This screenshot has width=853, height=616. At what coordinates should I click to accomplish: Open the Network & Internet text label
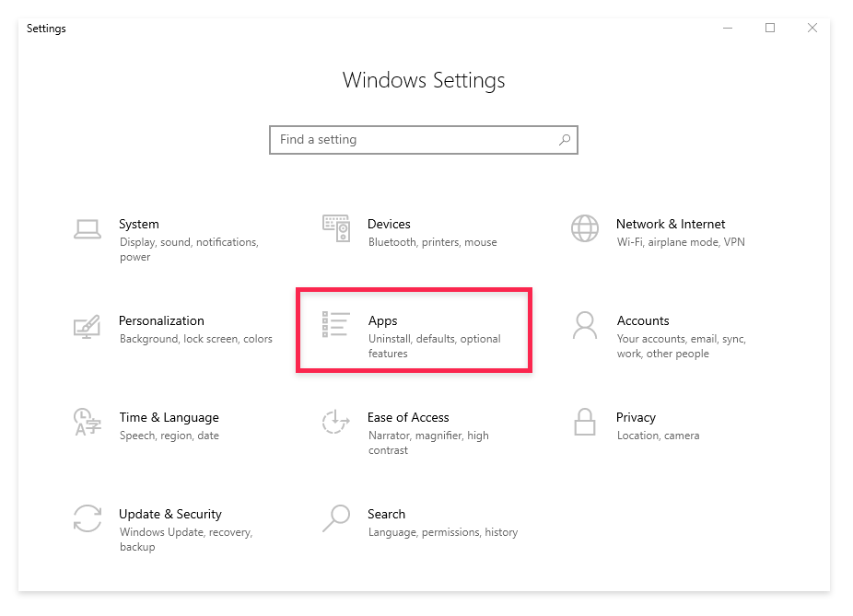point(671,224)
